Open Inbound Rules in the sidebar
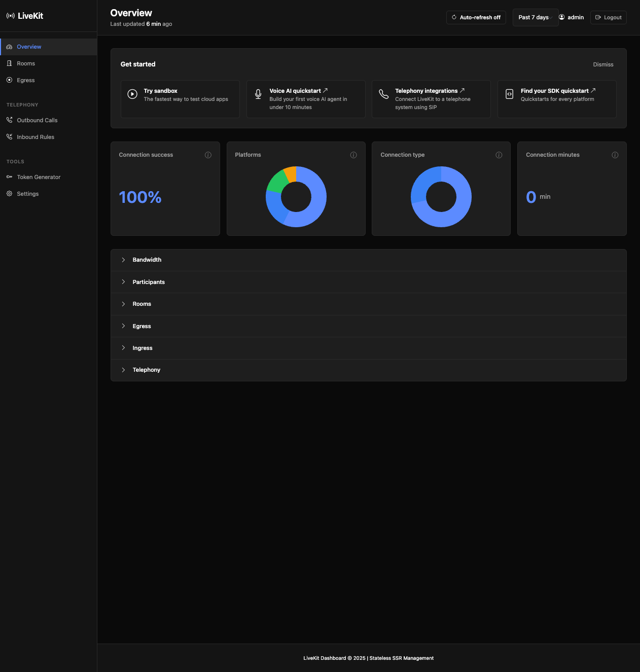This screenshot has height=672, width=640. (x=35, y=137)
